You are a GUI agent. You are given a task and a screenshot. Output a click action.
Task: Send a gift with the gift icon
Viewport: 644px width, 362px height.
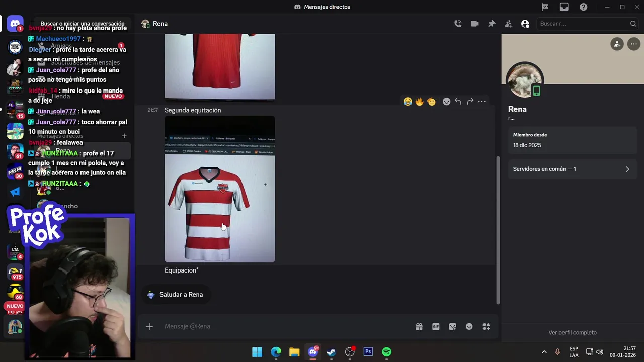click(419, 327)
